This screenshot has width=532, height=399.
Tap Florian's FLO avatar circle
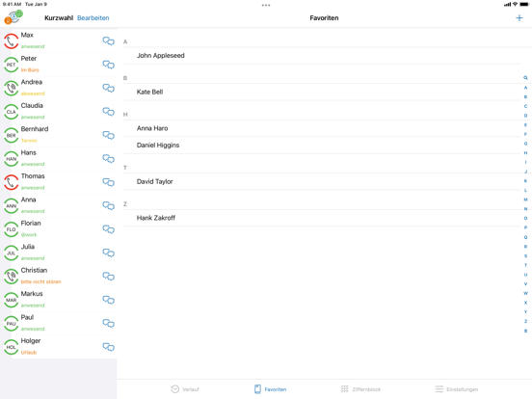[12, 229]
